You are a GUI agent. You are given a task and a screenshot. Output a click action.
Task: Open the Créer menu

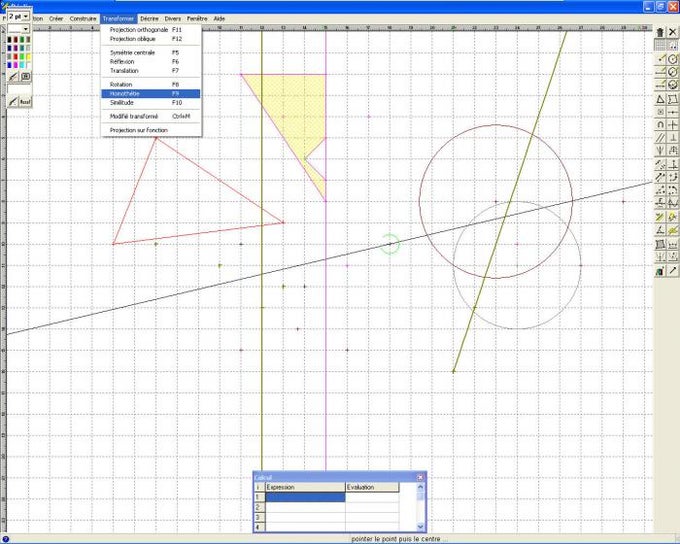pos(56,19)
